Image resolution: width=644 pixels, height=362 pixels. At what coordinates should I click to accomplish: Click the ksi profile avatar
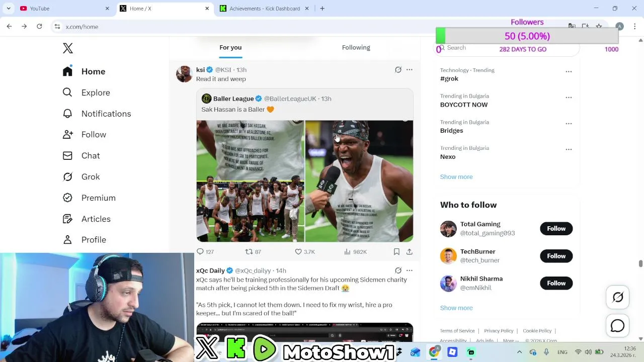(x=184, y=74)
